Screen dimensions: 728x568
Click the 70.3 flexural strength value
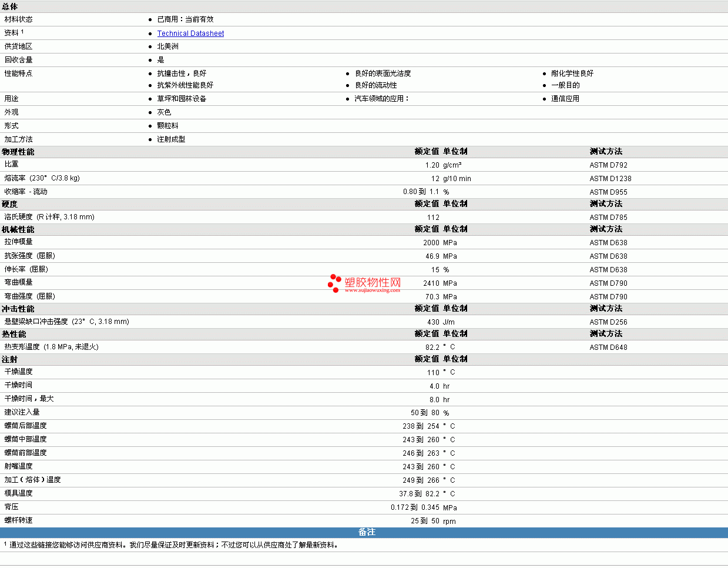pos(432,297)
